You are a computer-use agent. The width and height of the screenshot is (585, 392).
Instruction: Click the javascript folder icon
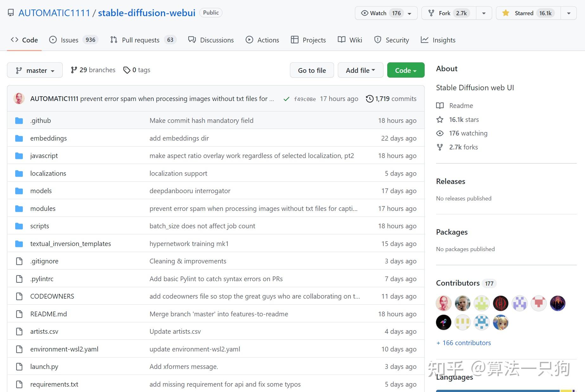pos(19,156)
